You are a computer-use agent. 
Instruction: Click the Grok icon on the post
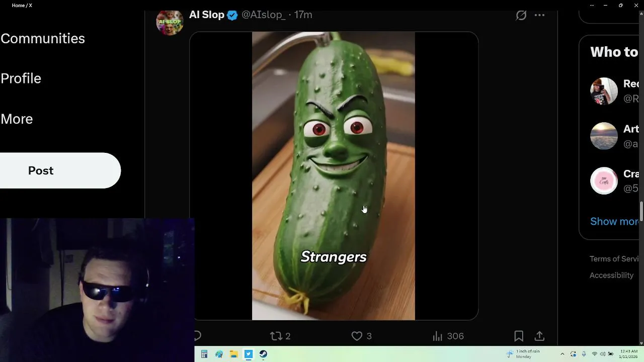(x=521, y=15)
